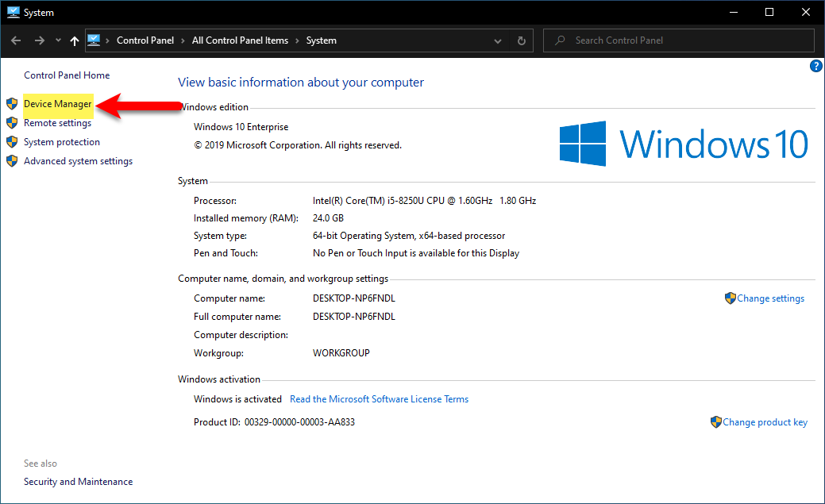Screen dimensions: 825x504
Task: Open Advanced system settings
Action: coord(78,161)
